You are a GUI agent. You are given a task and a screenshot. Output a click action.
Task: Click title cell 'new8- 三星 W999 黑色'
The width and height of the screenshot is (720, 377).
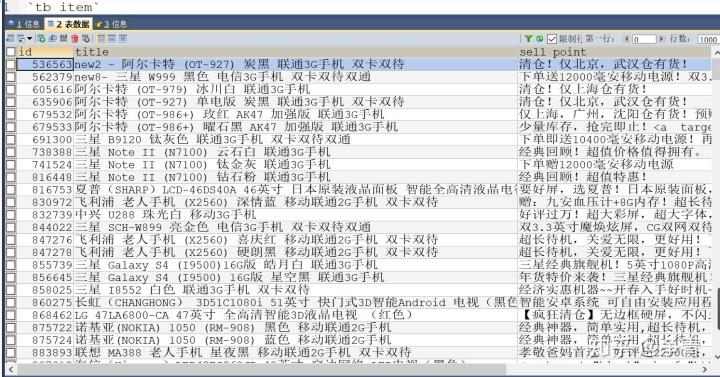click(296, 77)
